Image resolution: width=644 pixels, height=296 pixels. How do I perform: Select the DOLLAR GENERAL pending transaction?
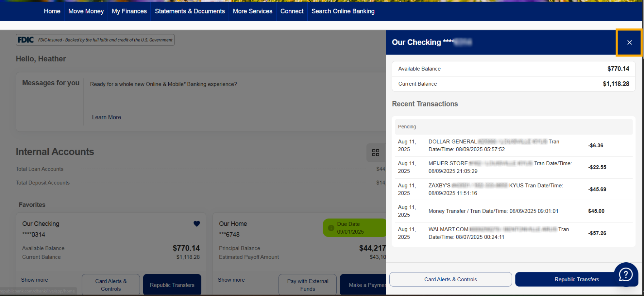514,145
